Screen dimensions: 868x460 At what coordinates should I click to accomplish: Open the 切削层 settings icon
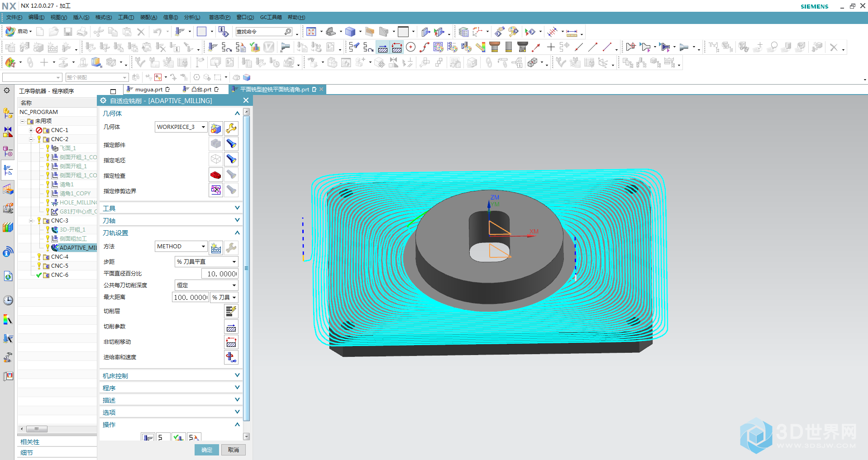[231, 311]
